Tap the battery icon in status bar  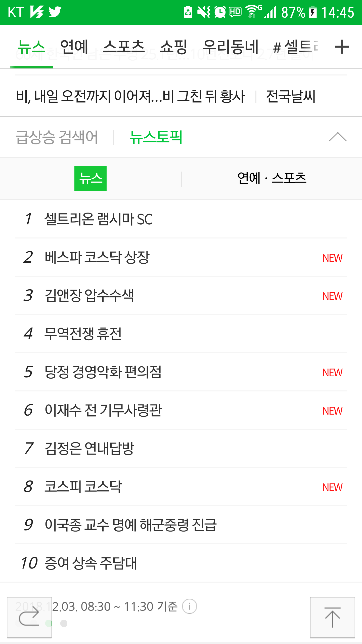tap(312, 12)
